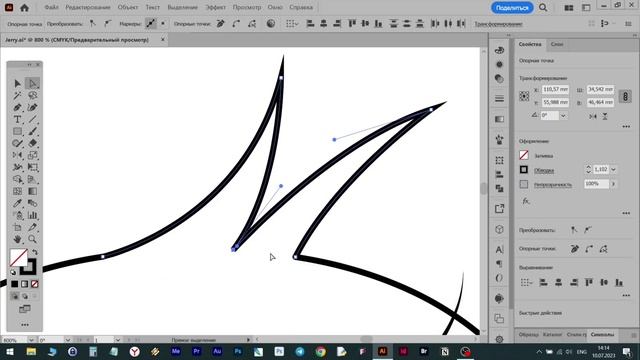This screenshot has height=360, width=640.
Task: Open the Непрозрачность opacity link
Action: coord(553,185)
